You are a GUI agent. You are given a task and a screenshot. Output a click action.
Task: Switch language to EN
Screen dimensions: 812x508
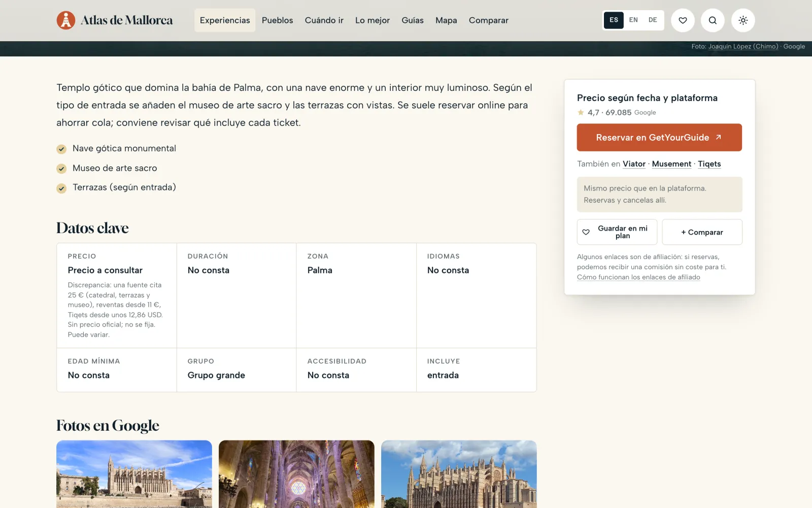point(633,20)
